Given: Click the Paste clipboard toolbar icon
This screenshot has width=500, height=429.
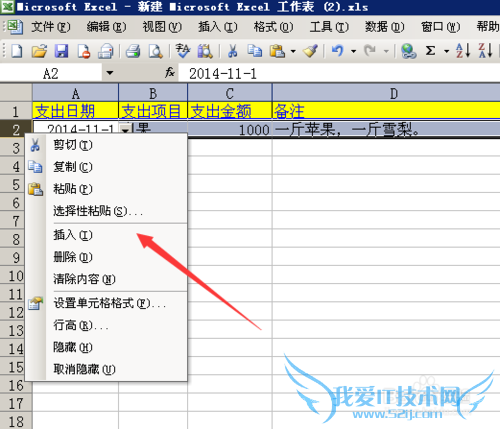Looking at the screenshot, I should (277, 51).
